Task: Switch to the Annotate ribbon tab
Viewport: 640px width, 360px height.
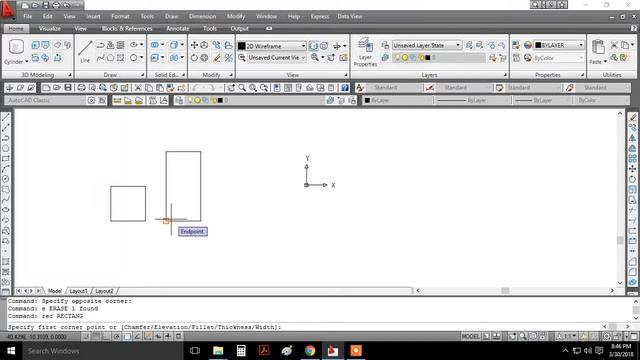Action: pyautogui.click(x=178, y=29)
